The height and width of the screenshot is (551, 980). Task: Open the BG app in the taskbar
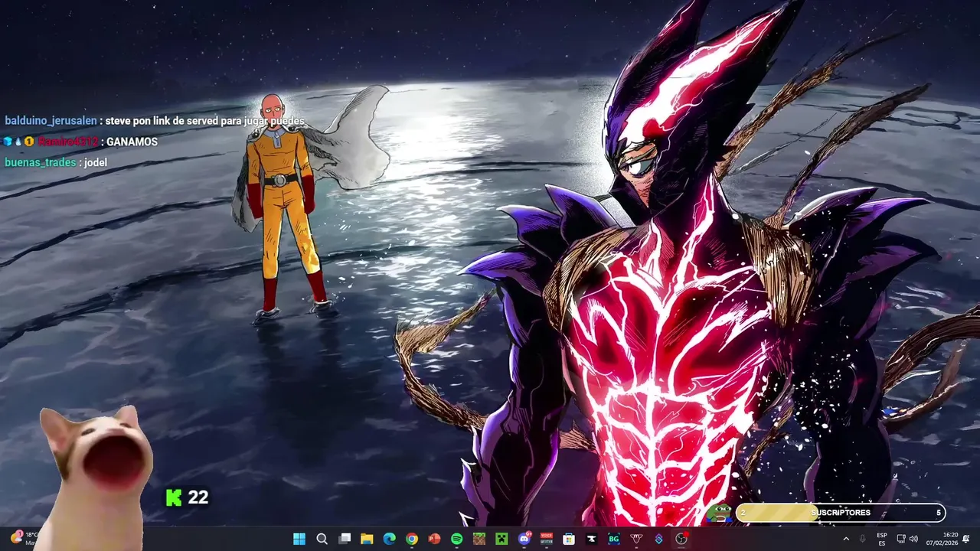click(614, 539)
